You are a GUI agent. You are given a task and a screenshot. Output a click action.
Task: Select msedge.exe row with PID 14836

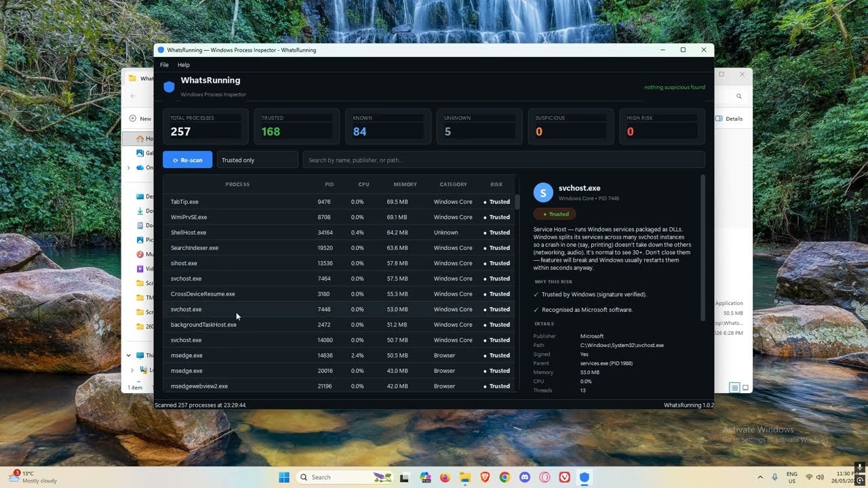click(x=339, y=355)
